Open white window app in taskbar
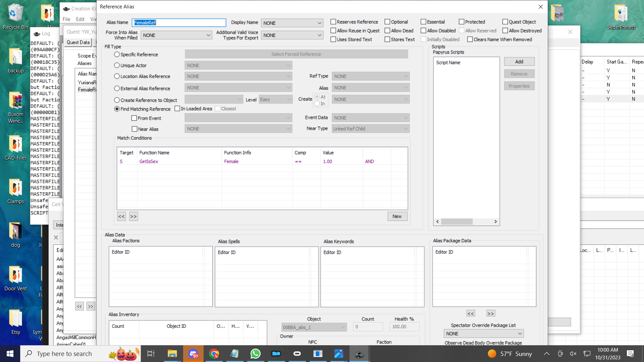This screenshot has width=644, height=362. pos(318,354)
